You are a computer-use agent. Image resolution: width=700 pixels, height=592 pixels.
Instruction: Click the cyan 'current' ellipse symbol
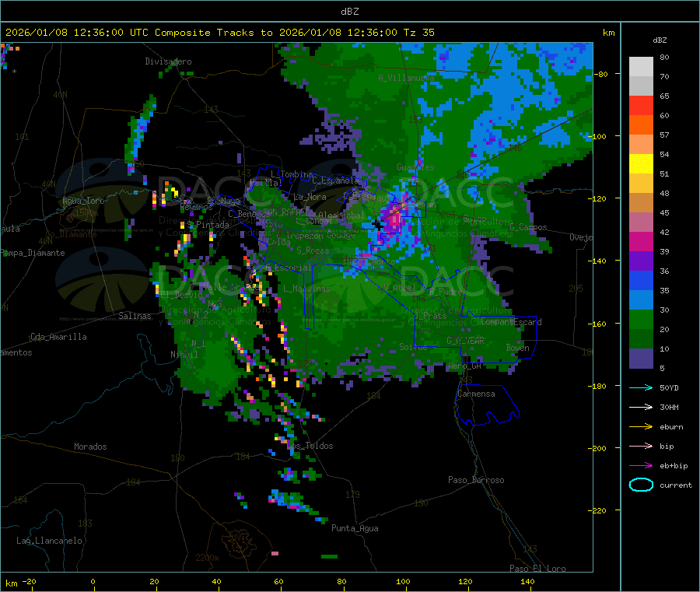pos(641,485)
